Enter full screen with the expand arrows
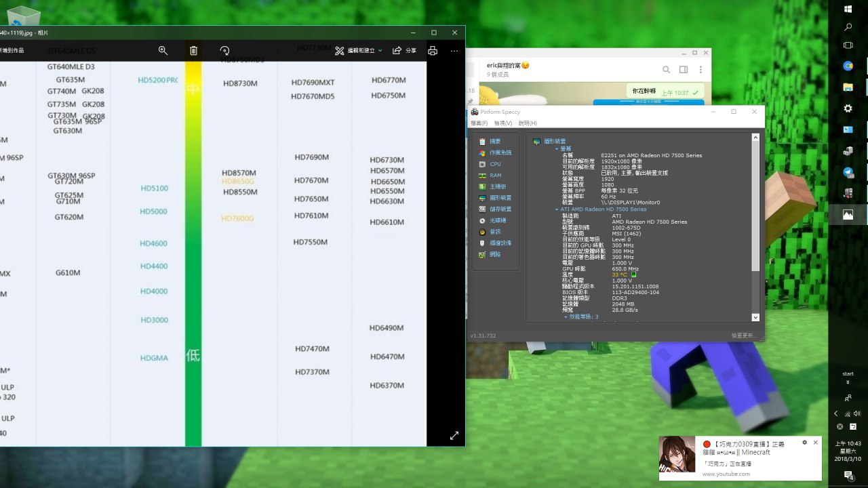 (454, 436)
